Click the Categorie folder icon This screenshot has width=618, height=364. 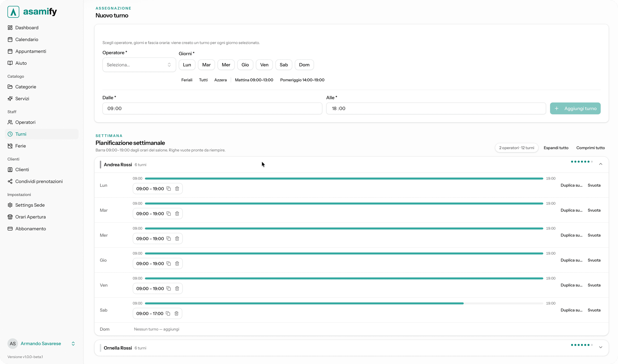pos(10,87)
